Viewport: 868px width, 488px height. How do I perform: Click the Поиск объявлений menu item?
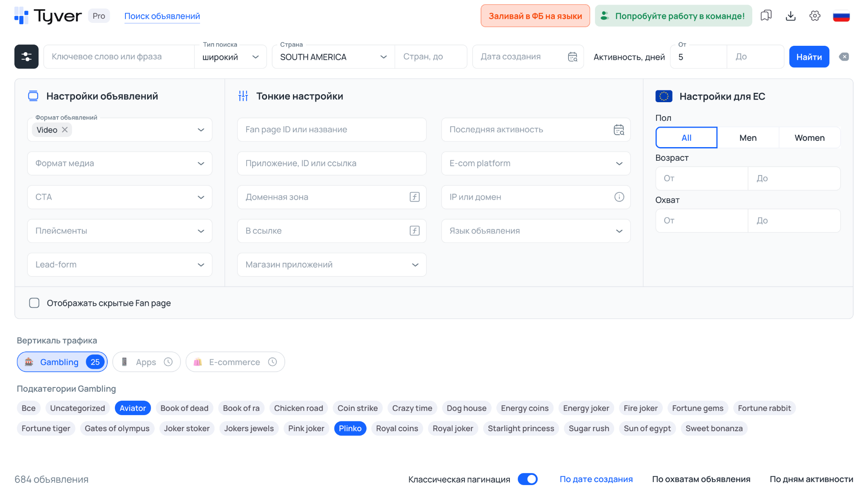point(162,16)
